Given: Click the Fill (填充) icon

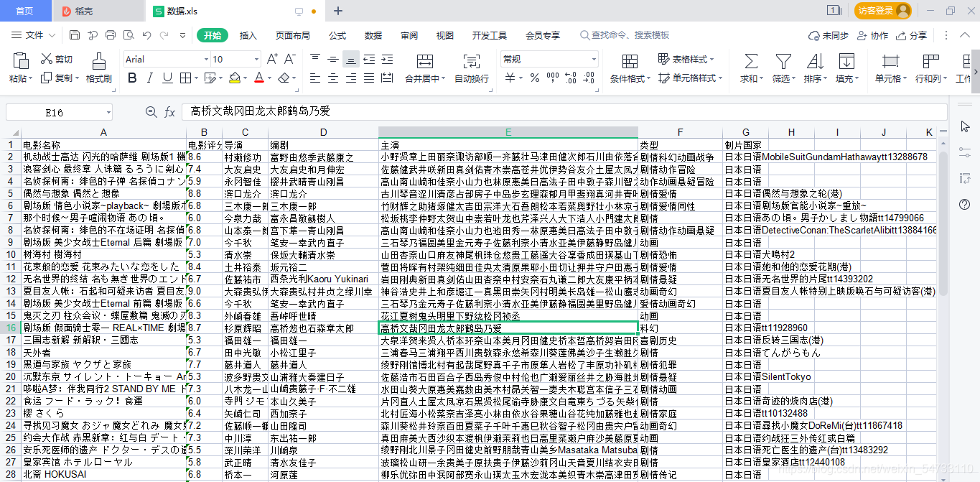Looking at the screenshot, I should tap(847, 61).
